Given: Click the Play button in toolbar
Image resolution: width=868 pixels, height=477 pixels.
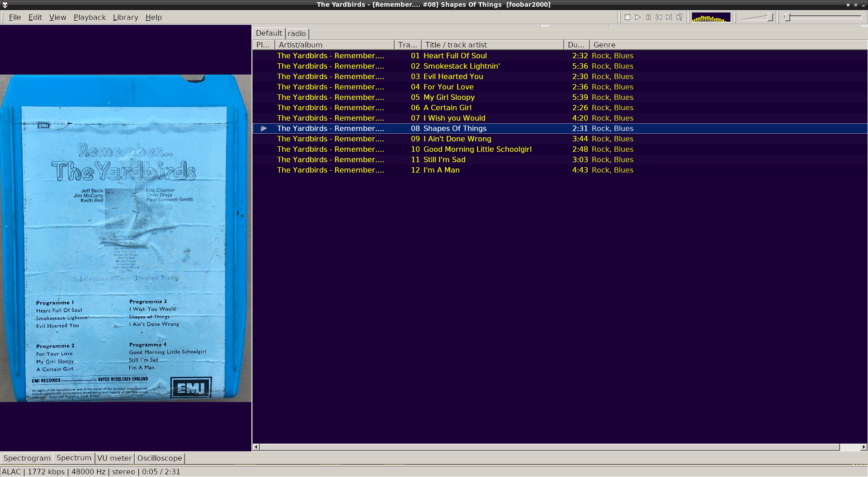Looking at the screenshot, I should (638, 17).
